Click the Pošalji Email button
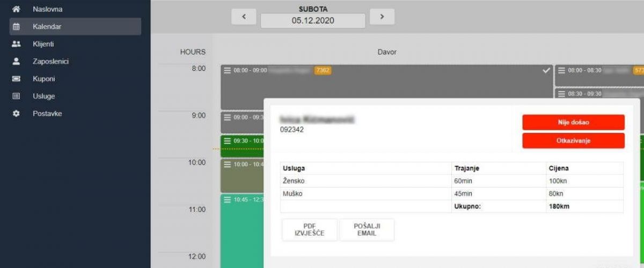 pos(367,230)
